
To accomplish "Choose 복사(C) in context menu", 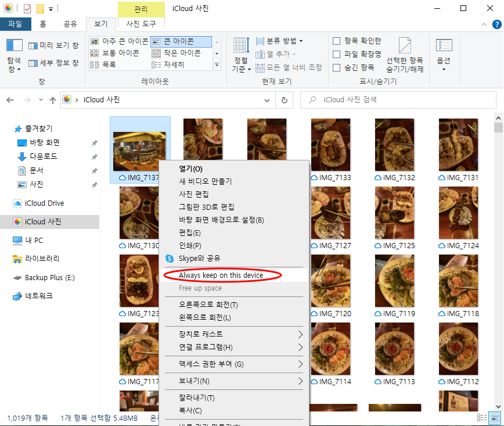I will tap(234, 410).
